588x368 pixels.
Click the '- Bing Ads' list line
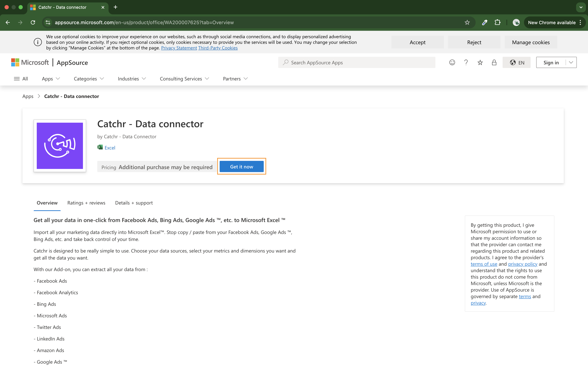[x=45, y=304]
